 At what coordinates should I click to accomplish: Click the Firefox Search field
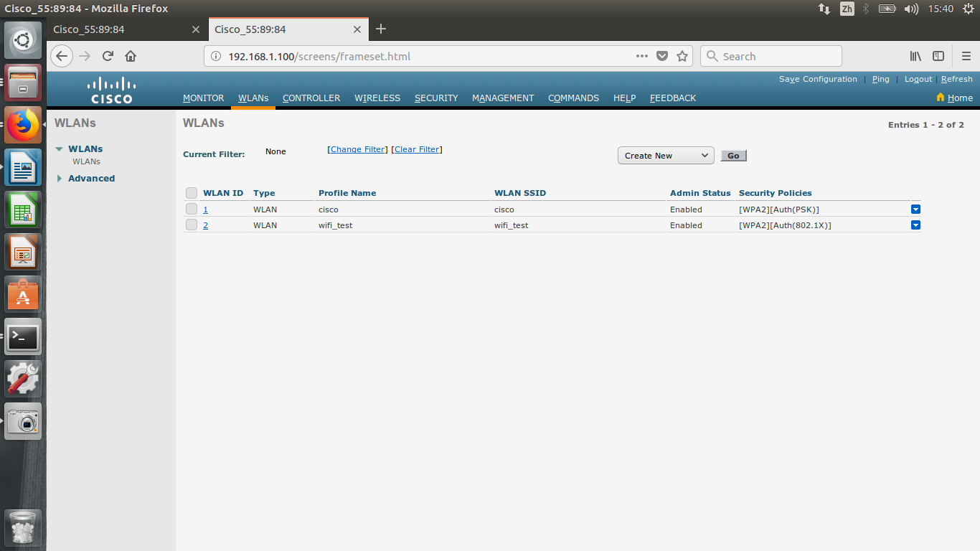point(771,56)
